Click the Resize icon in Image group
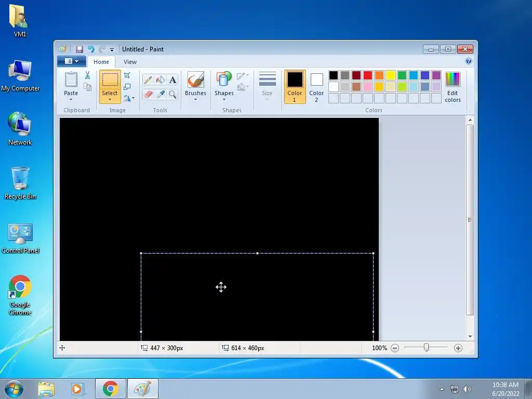 coord(127,87)
